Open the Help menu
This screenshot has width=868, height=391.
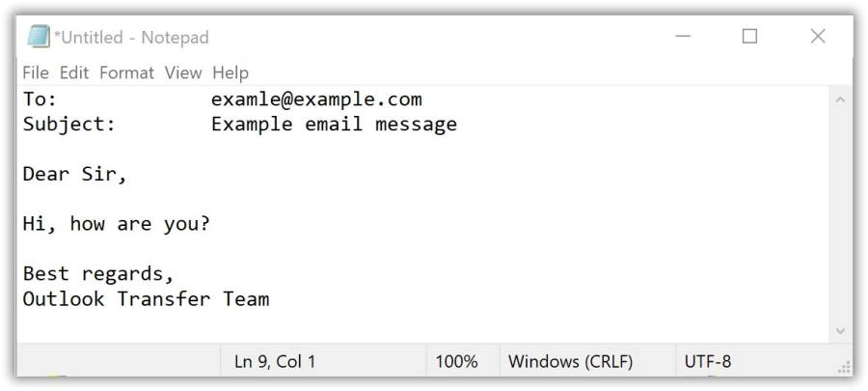coord(231,72)
